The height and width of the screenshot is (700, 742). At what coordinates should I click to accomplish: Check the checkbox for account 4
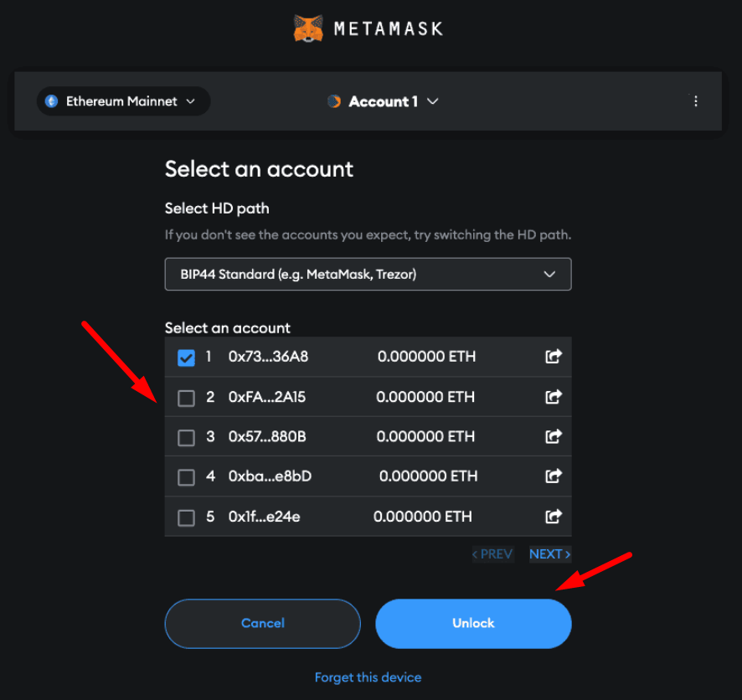pos(186,477)
